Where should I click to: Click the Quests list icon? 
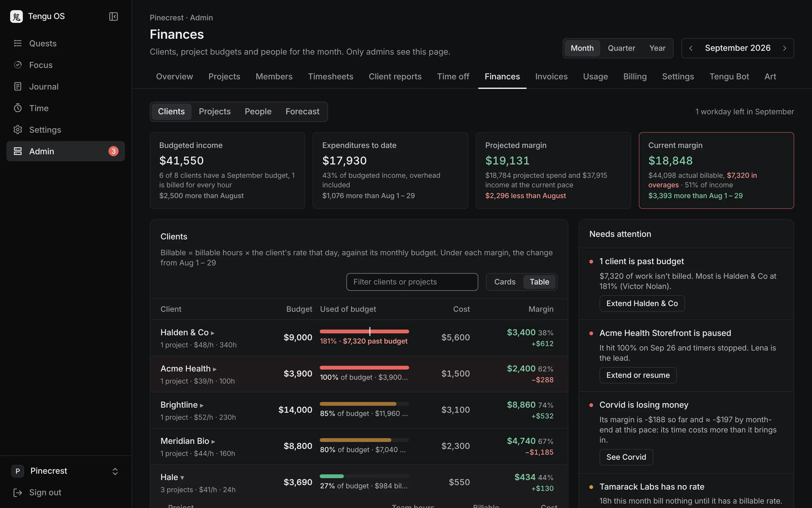point(17,43)
